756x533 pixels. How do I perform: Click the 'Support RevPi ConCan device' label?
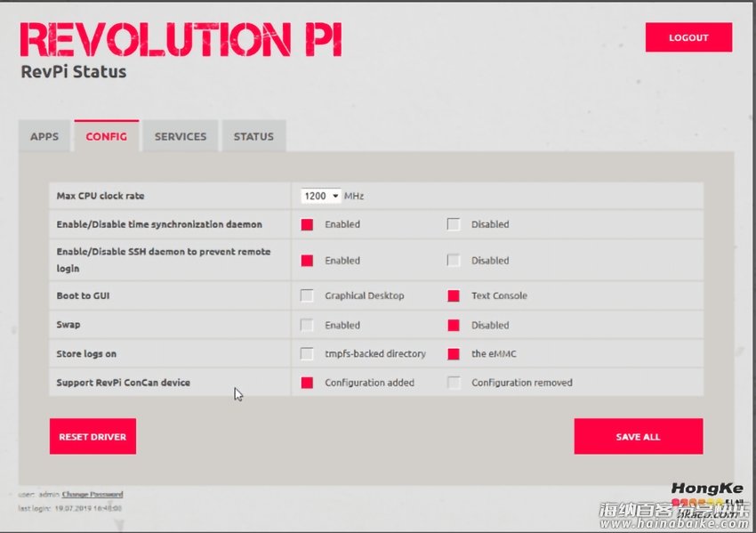[124, 383]
